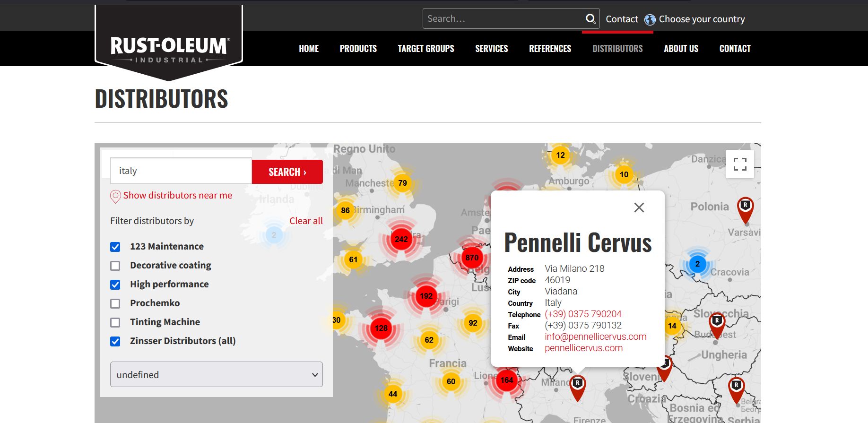Check the Tinting Machine checkbox
The width and height of the screenshot is (868, 423).
tap(115, 322)
